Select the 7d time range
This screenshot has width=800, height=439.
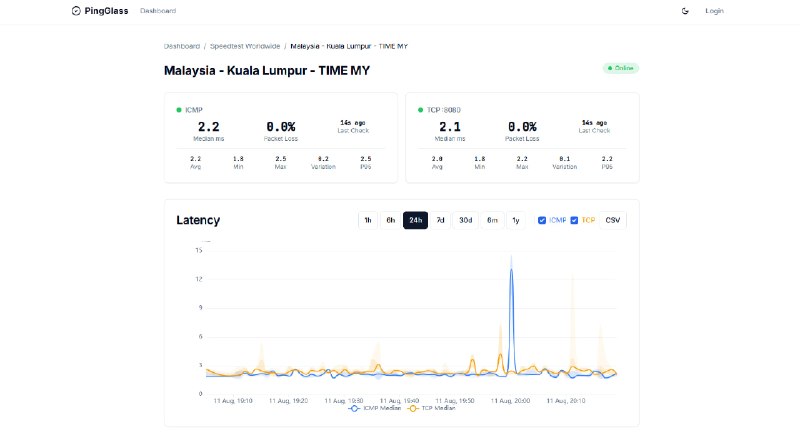coord(440,220)
